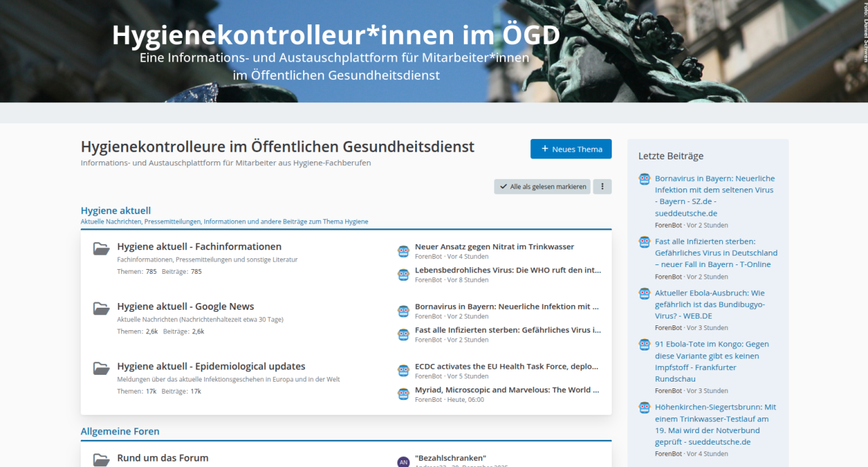This screenshot has width=868, height=467.
Task: Open sidebar link Fast alle Infizierten sterben T-Online
Action: (x=716, y=253)
